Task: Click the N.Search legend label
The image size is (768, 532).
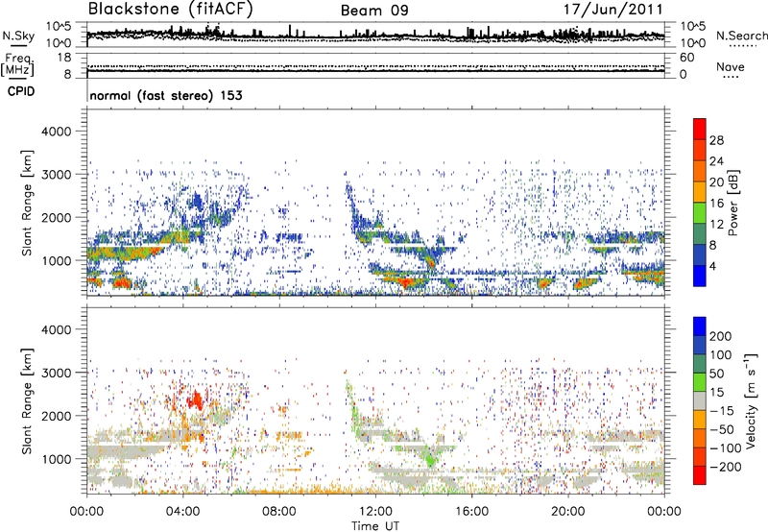Action: coord(741,36)
